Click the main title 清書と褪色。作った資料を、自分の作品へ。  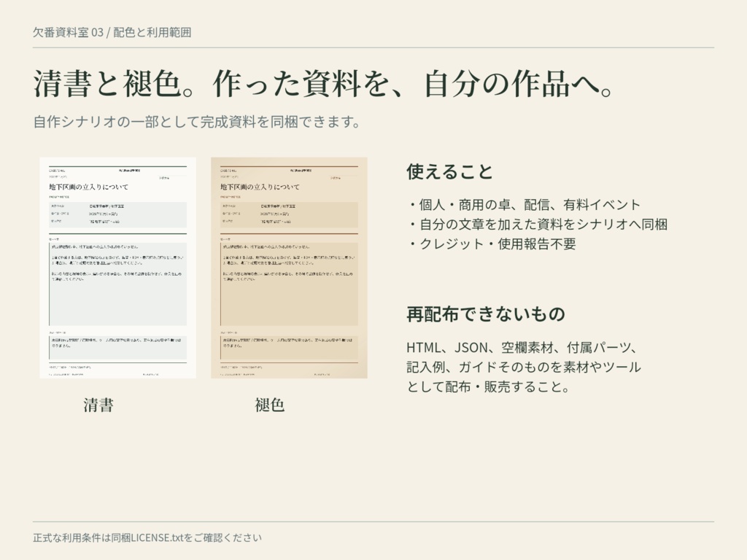click(x=323, y=84)
